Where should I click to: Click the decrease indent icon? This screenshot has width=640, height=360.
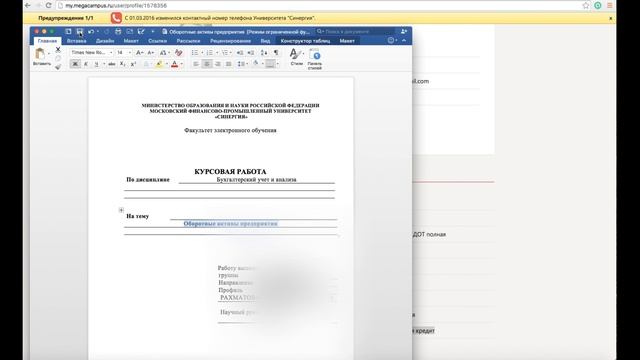pyautogui.click(x=240, y=53)
